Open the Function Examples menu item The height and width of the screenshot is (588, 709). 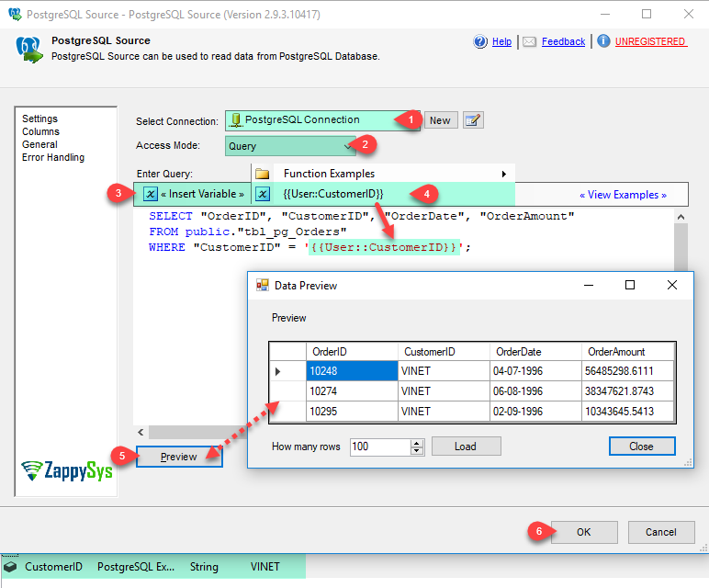(383, 174)
